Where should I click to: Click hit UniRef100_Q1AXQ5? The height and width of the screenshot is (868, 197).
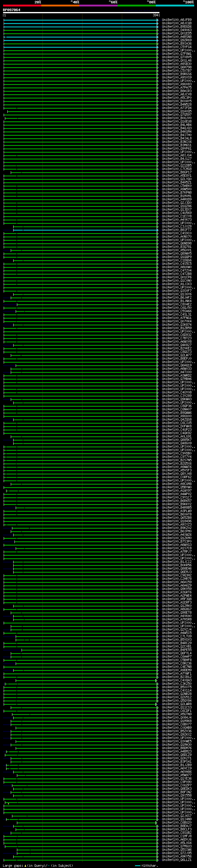pos(176,111)
